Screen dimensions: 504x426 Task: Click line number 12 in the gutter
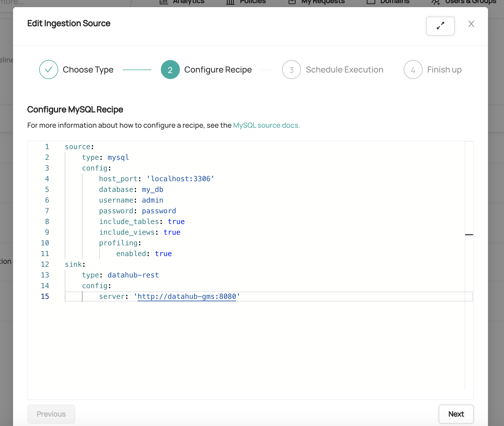[45, 264]
